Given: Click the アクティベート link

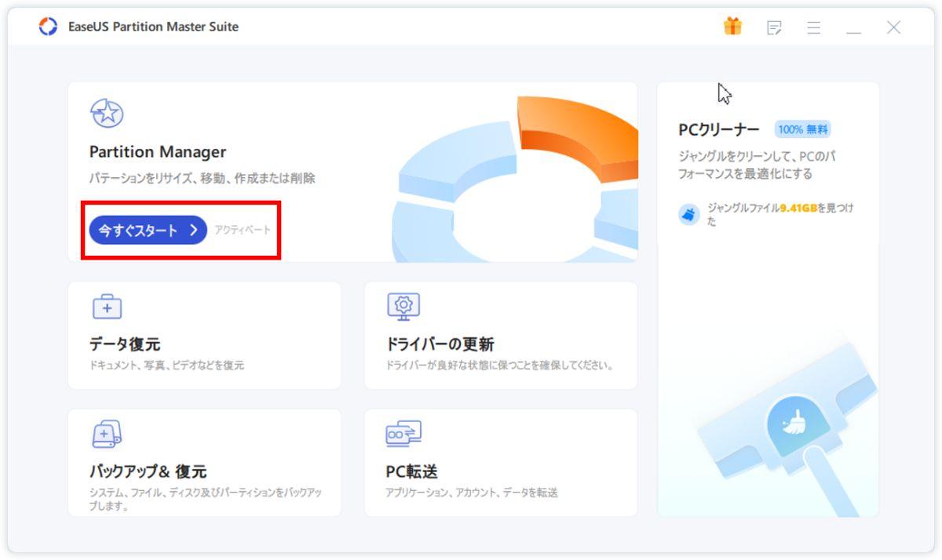Looking at the screenshot, I should pyautogui.click(x=243, y=231).
